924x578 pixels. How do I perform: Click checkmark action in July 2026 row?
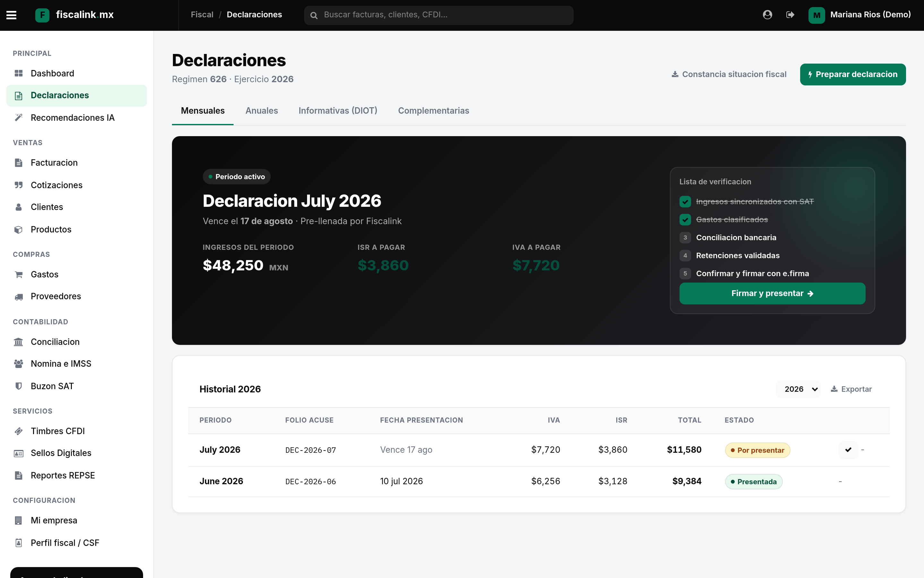pos(848,450)
